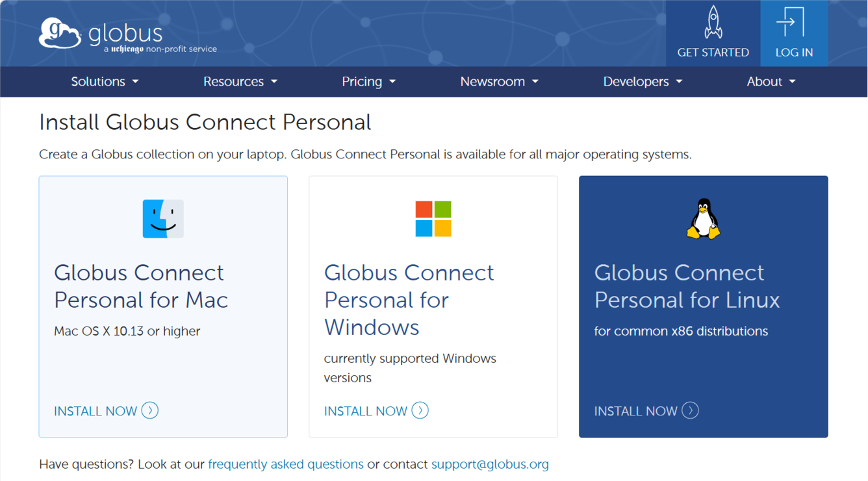Open the Solutions menu
Screen dimensions: 868x481
coord(105,82)
